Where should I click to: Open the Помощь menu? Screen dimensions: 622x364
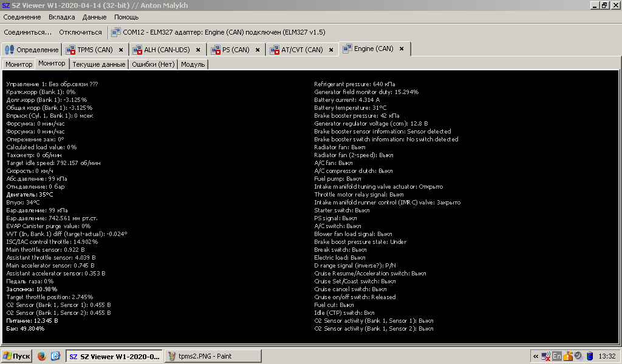(x=126, y=17)
